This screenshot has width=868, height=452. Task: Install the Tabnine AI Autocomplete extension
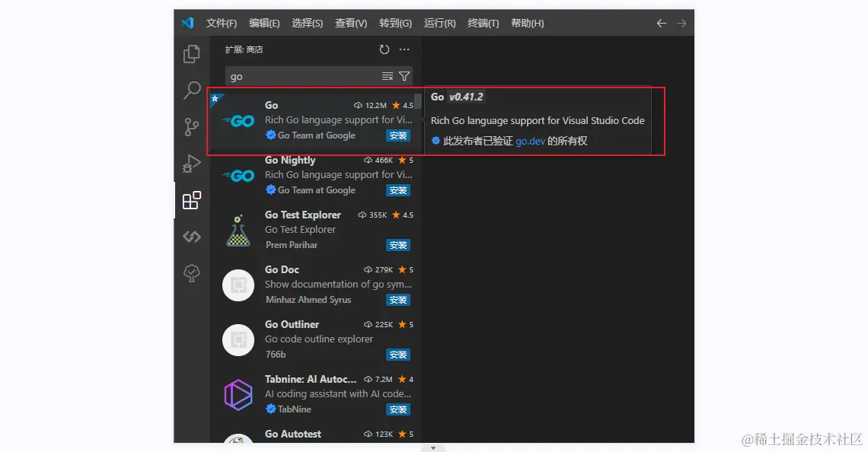pyautogui.click(x=398, y=409)
